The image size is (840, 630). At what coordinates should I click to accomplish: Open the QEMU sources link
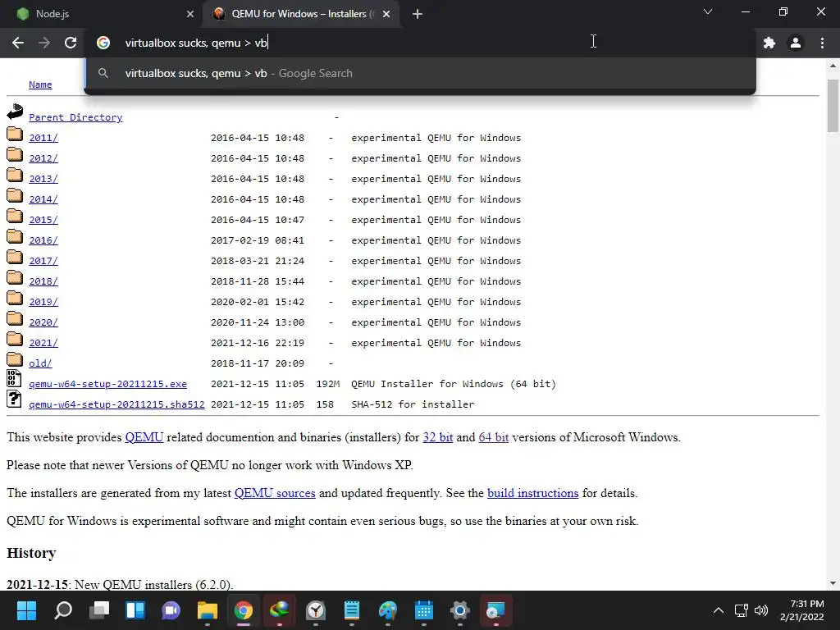(x=275, y=493)
